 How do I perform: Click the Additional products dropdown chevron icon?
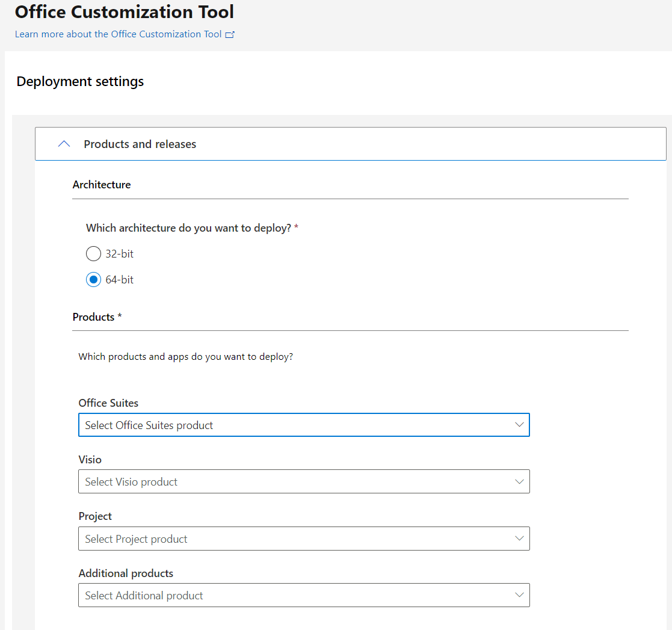tap(519, 595)
